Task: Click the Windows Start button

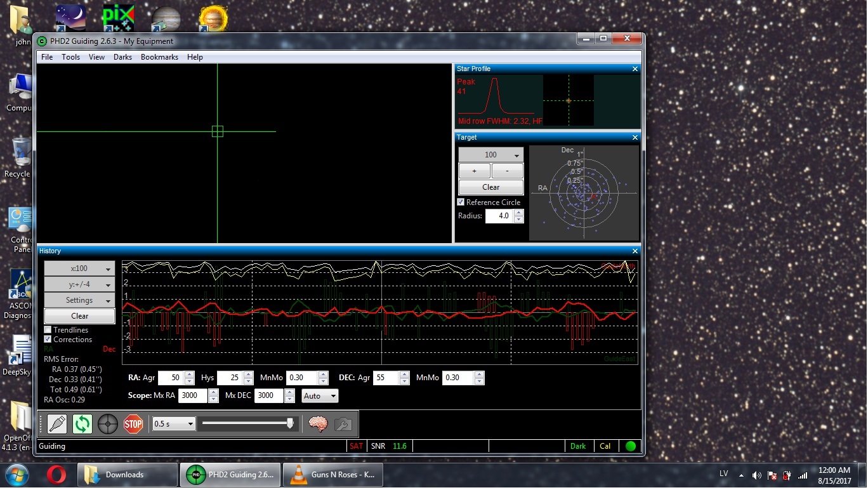Action: 17,475
